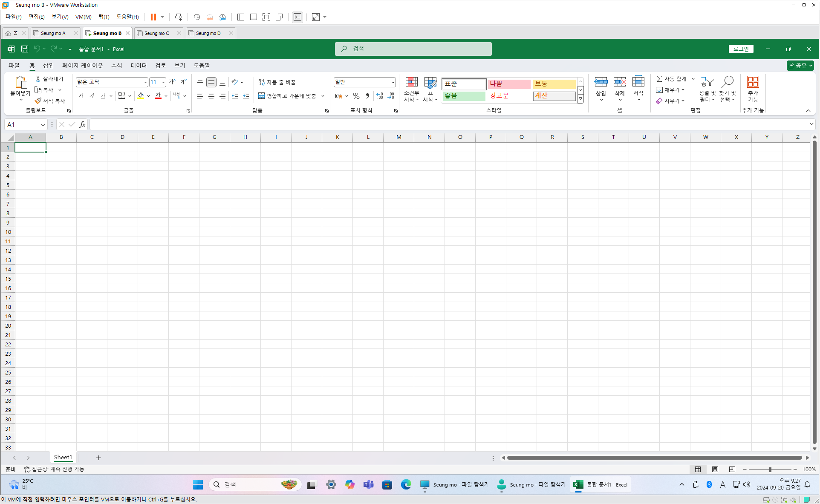Click the 공유 share button

click(x=798, y=66)
